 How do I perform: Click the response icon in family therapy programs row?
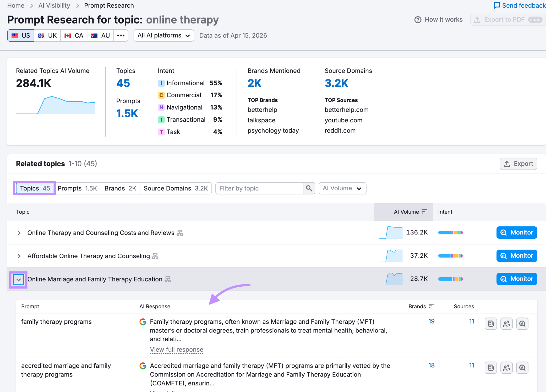[x=491, y=324]
